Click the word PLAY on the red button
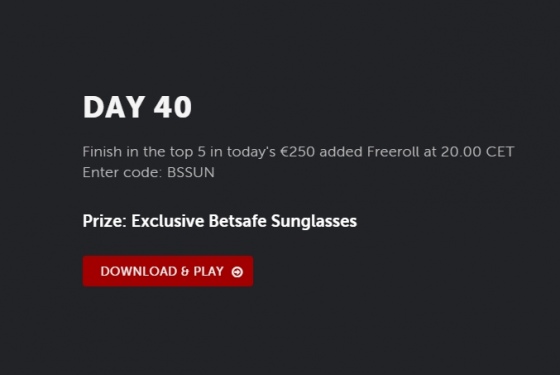The width and height of the screenshot is (560, 375). click(x=209, y=271)
